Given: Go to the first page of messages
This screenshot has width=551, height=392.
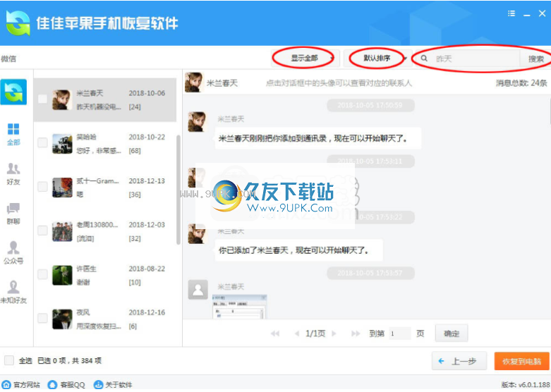Looking at the screenshot, I should (275, 333).
